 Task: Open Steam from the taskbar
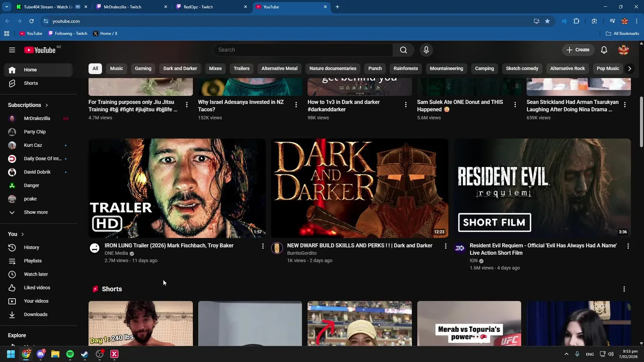(x=85, y=354)
